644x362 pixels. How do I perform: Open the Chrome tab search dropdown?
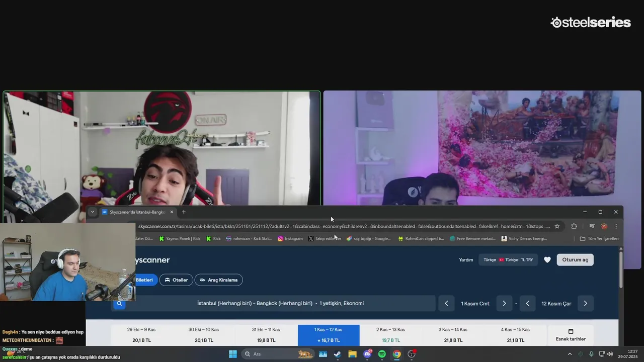(x=92, y=212)
